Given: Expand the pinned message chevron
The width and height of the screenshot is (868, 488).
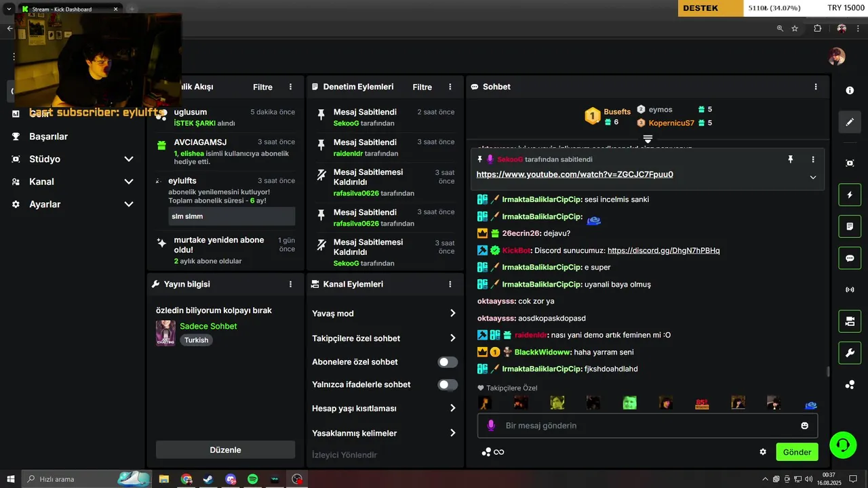Looking at the screenshot, I should click(x=813, y=178).
